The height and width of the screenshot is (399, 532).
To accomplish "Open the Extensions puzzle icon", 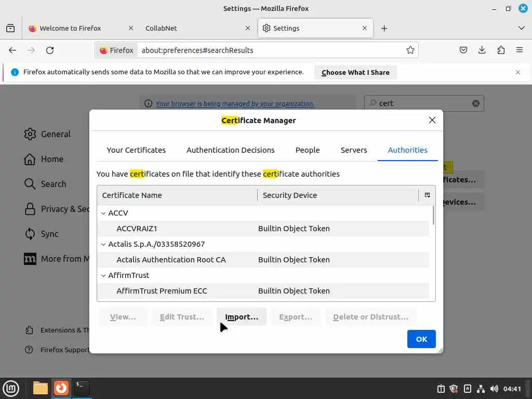I will tap(501, 50).
